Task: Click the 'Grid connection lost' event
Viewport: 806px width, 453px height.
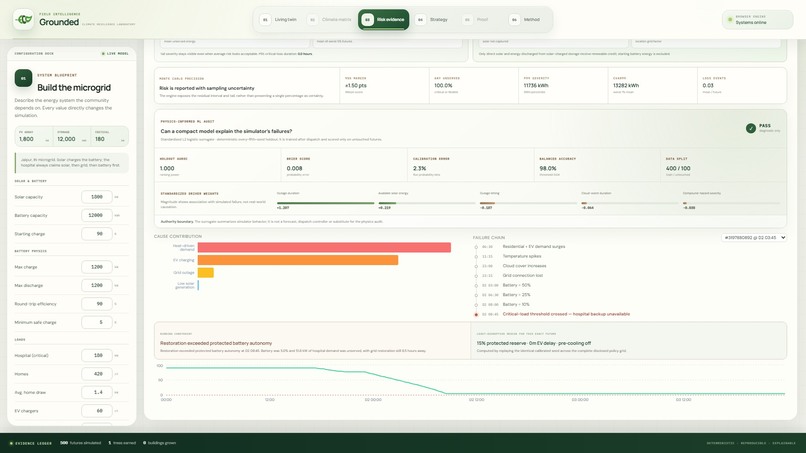Action: tap(523, 276)
